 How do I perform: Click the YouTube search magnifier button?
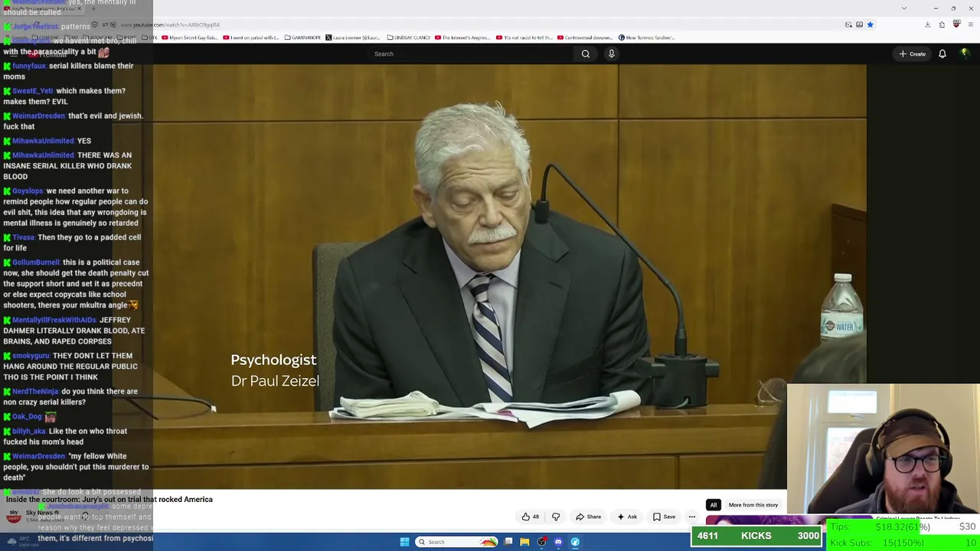coord(586,54)
